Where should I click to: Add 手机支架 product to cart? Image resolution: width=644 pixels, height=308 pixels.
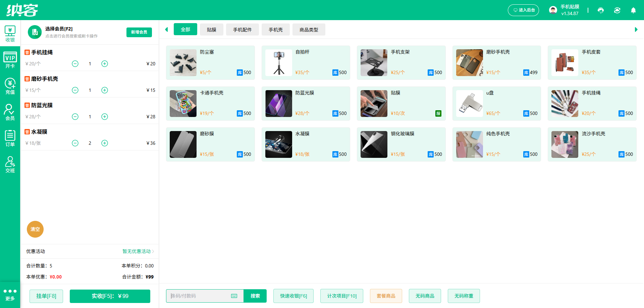click(401, 63)
